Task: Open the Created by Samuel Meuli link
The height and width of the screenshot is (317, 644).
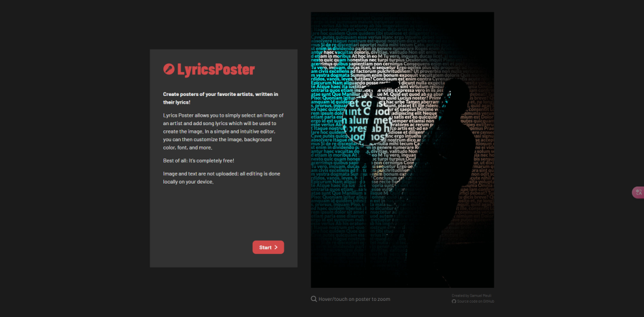Action: point(472,296)
